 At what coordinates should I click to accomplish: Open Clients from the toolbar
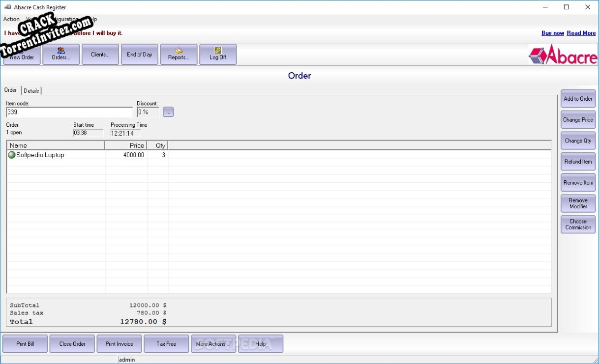(100, 54)
